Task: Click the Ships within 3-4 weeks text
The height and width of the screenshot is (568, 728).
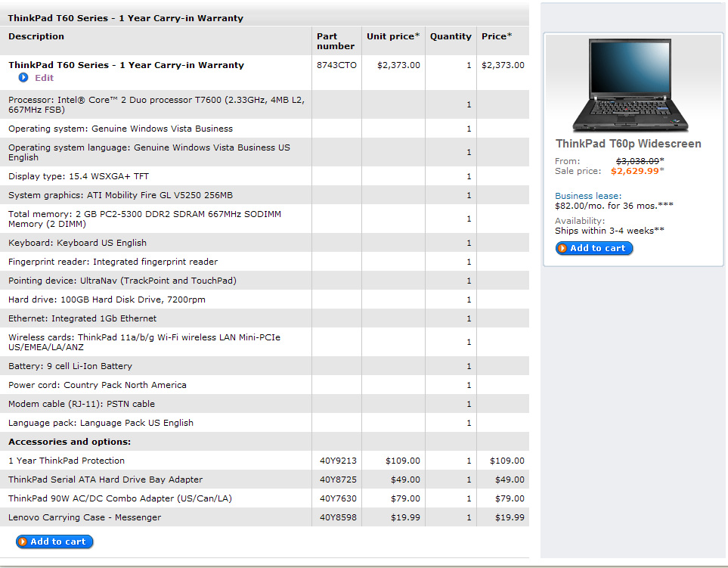Action: point(609,231)
